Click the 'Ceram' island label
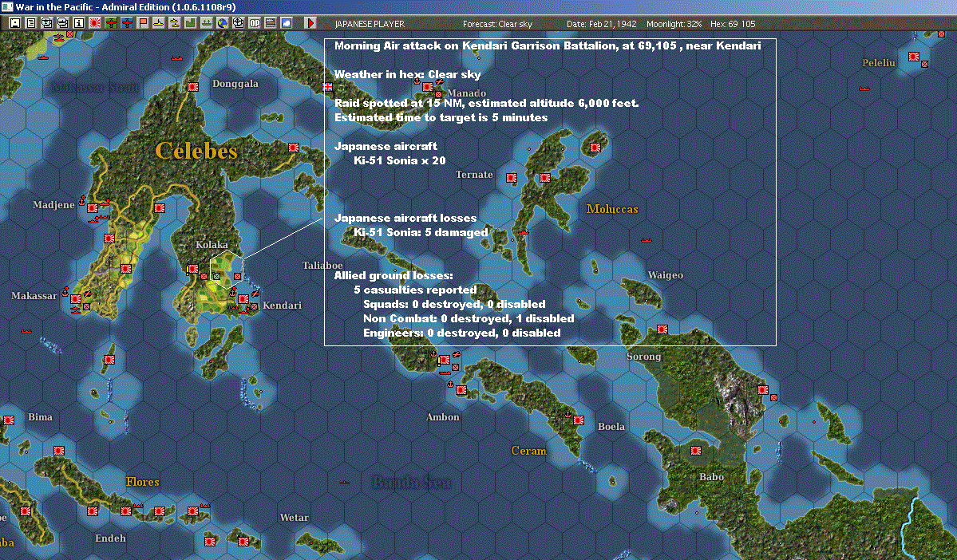The image size is (957, 560). pos(528,451)
